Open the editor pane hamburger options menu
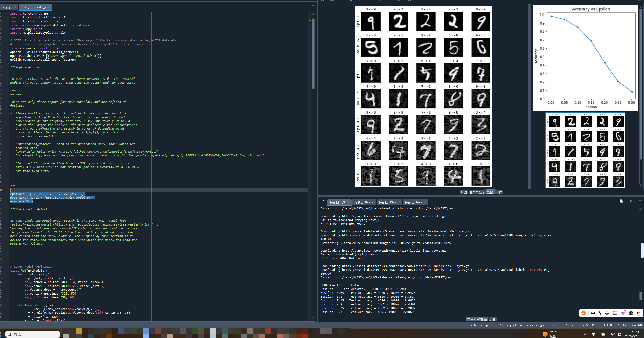Viewport: 644px width, 338px height. 313,6
